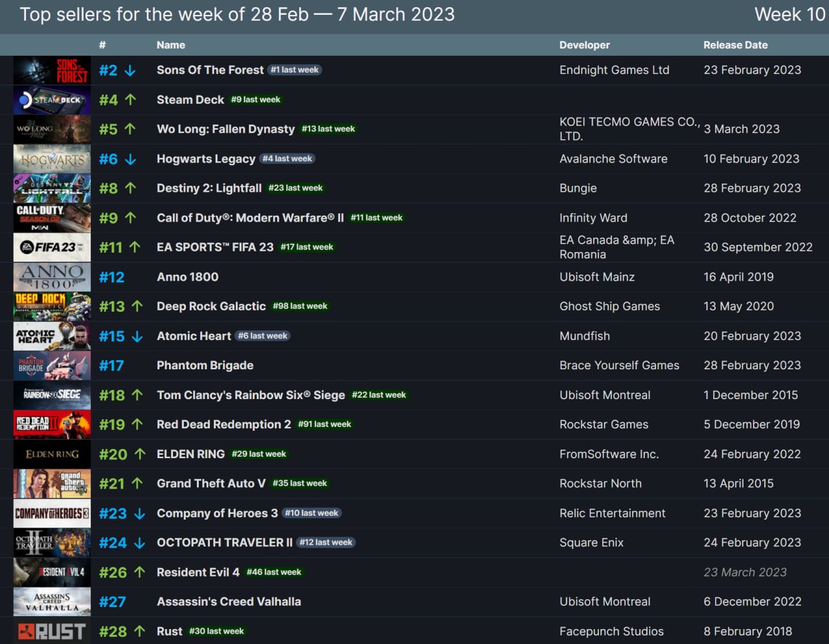The width and height of the screenshot is (829, 644).
Task: Click the Rust game logo thumbnail
Action: pos(52,631)
